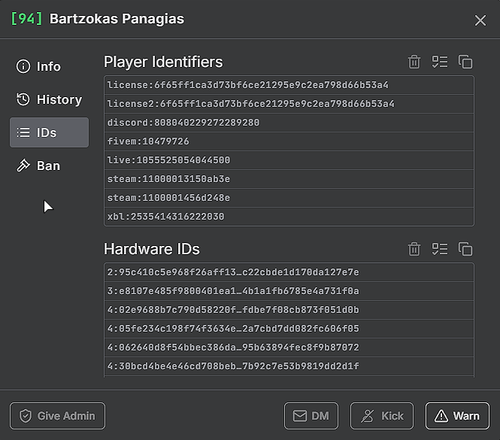This screenshot has height=440, width=500.
Task: Kick the player
Action: point(382,416)
